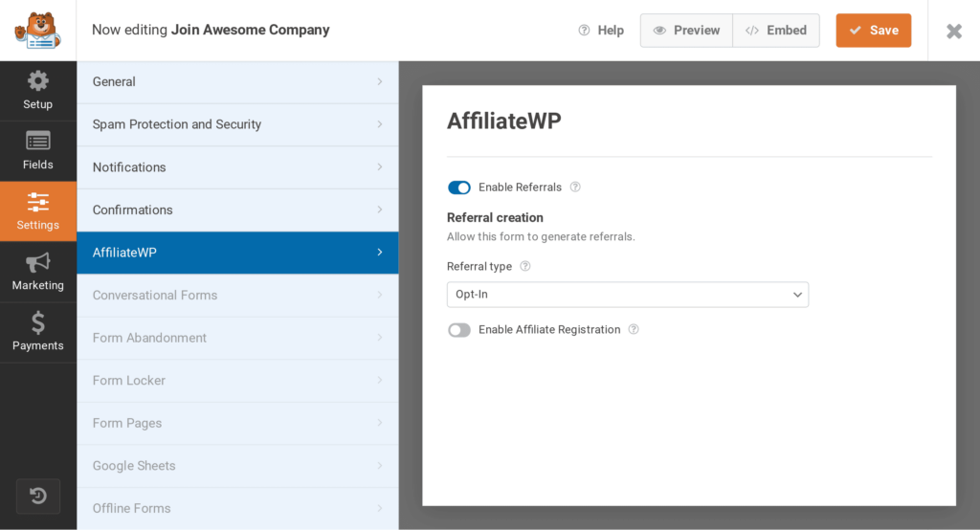Open Spam Protection and Security settings
980x530 pixels.
pos(237,124)
